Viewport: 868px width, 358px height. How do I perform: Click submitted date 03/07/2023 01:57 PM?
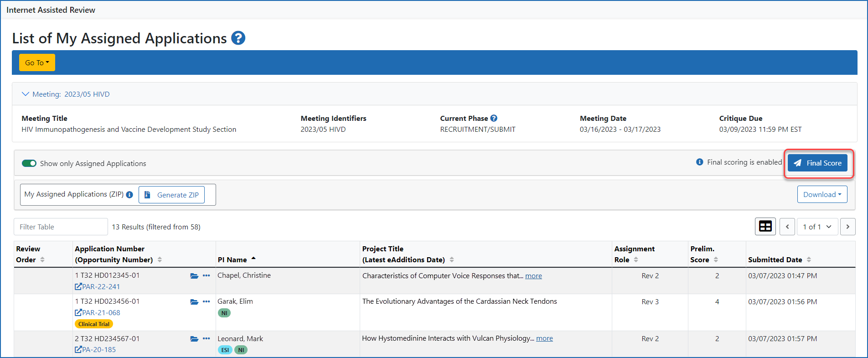click(782, 339)
